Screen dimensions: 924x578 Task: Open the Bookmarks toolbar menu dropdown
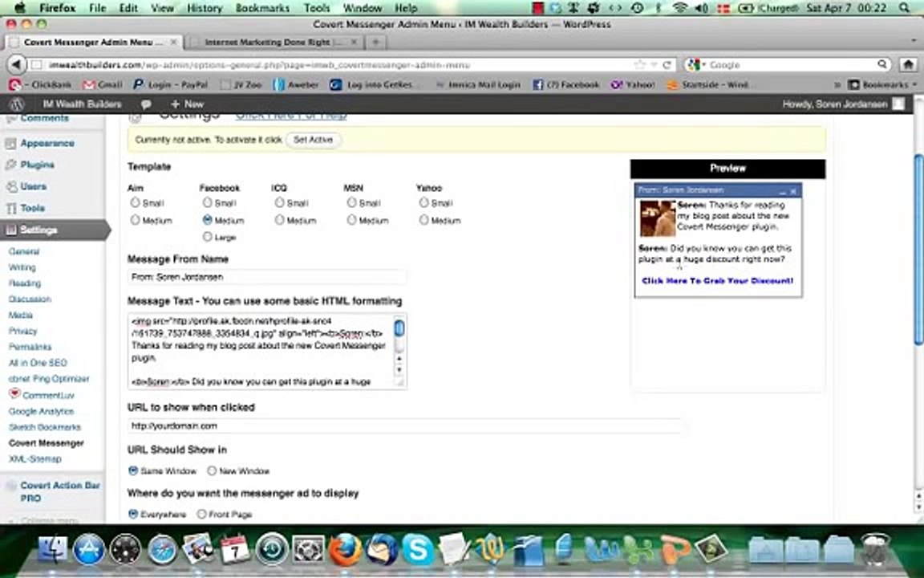[x=882, y=85]
